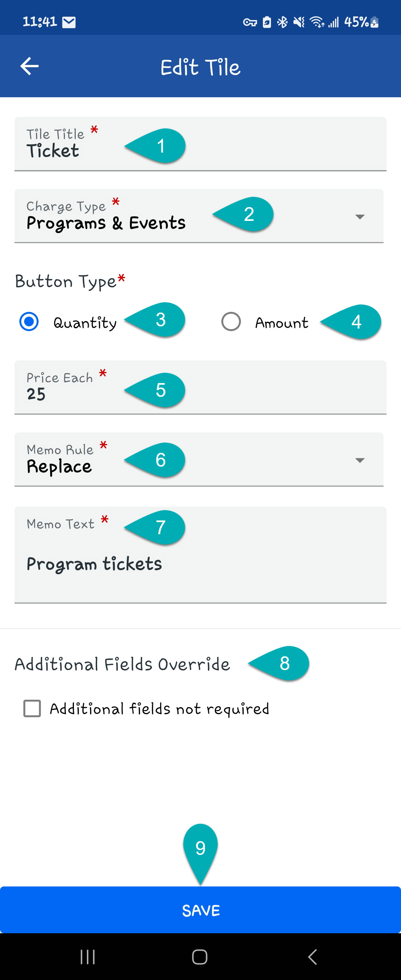
Task: Open Programs & Events charge type selector
Action: 106,223
